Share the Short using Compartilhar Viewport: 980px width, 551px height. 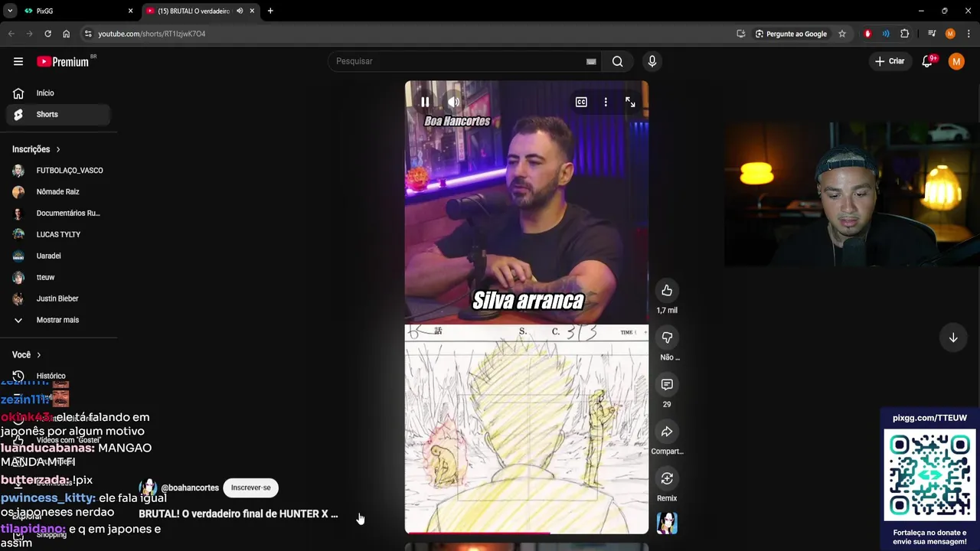(667, 432)
